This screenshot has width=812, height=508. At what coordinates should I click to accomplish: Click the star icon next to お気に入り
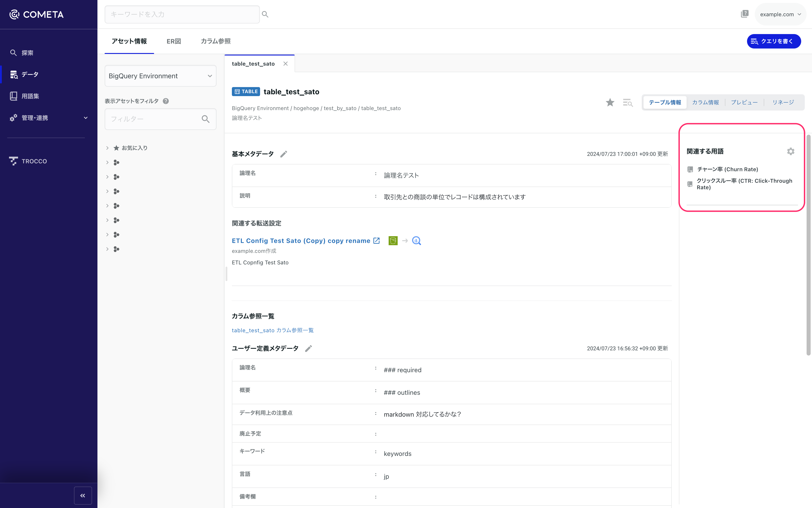pos(116,148)
